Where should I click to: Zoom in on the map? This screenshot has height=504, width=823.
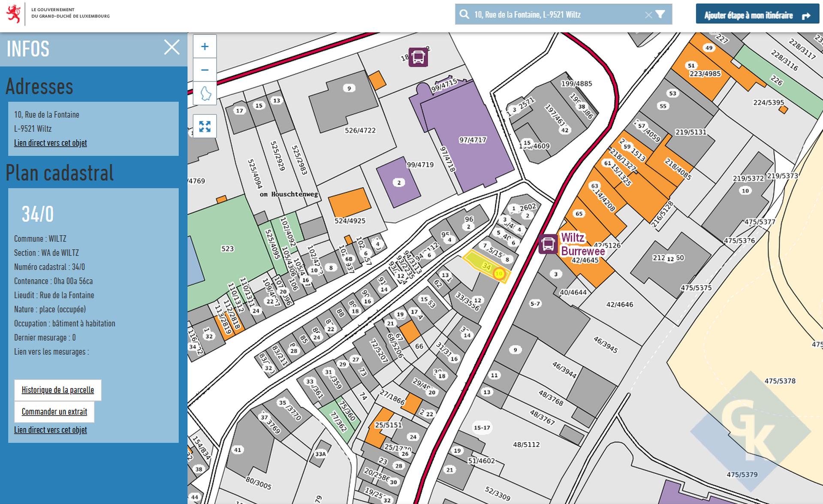click(x=205, y=47)
